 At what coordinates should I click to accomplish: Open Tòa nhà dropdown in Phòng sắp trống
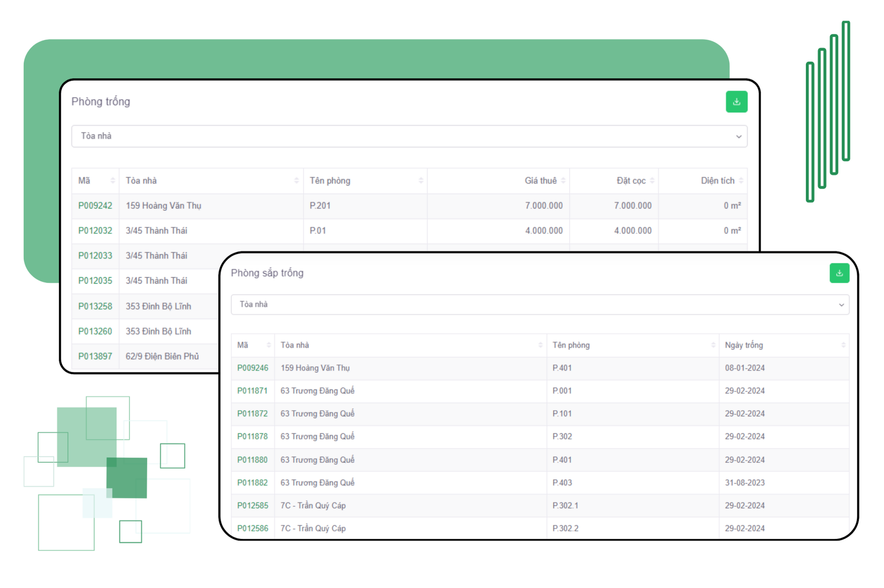540,305
